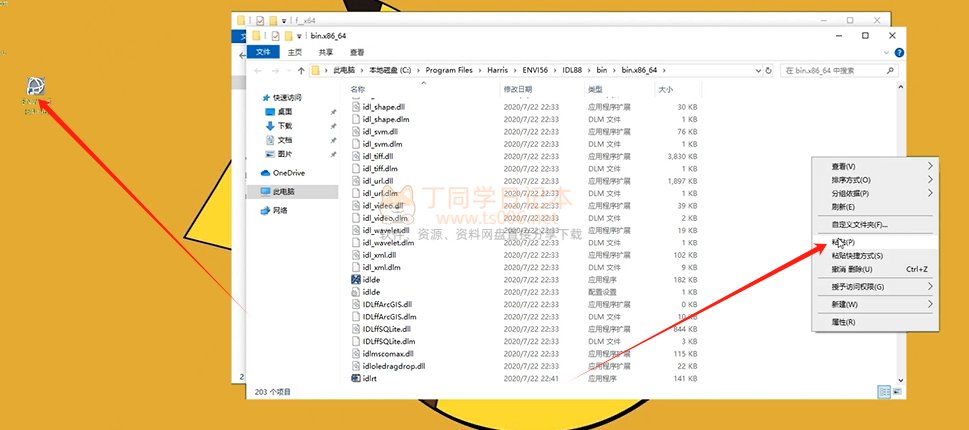
Task: Go up one folder with the Up arrow
Action: [301, 70]
